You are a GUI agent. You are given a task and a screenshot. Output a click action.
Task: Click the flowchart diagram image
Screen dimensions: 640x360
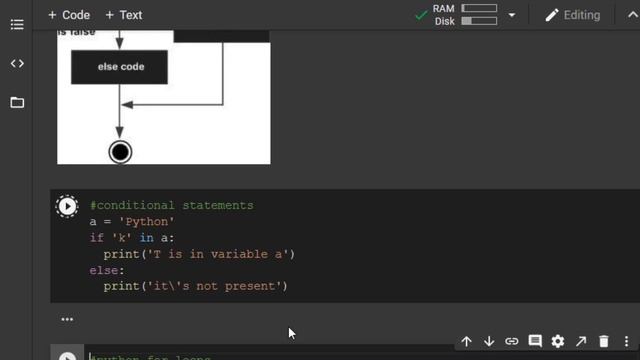click(x=164, y=97)
